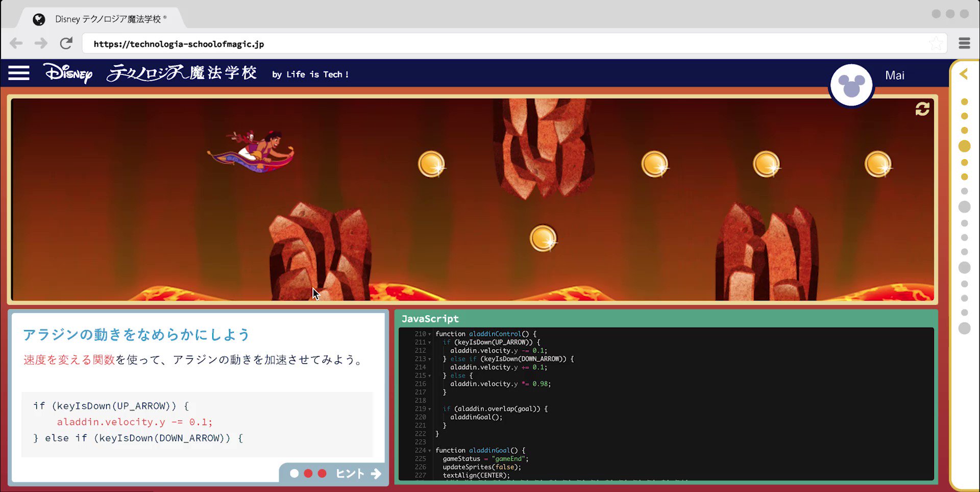Click the red 速度を変える関数 link text
980x492 pixels.
[x=69, y=360]
